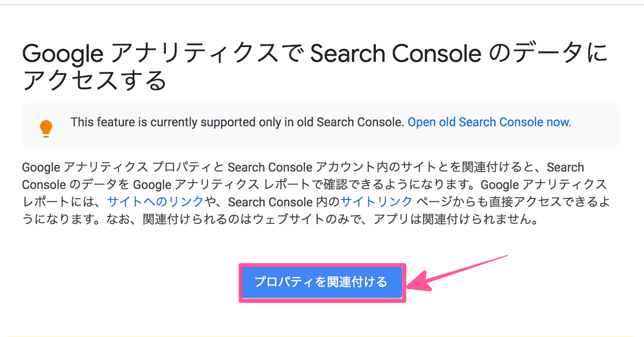Click the pale yellow bar at page bottom
This screenshot has width=644, height=337.
[322, 336]
